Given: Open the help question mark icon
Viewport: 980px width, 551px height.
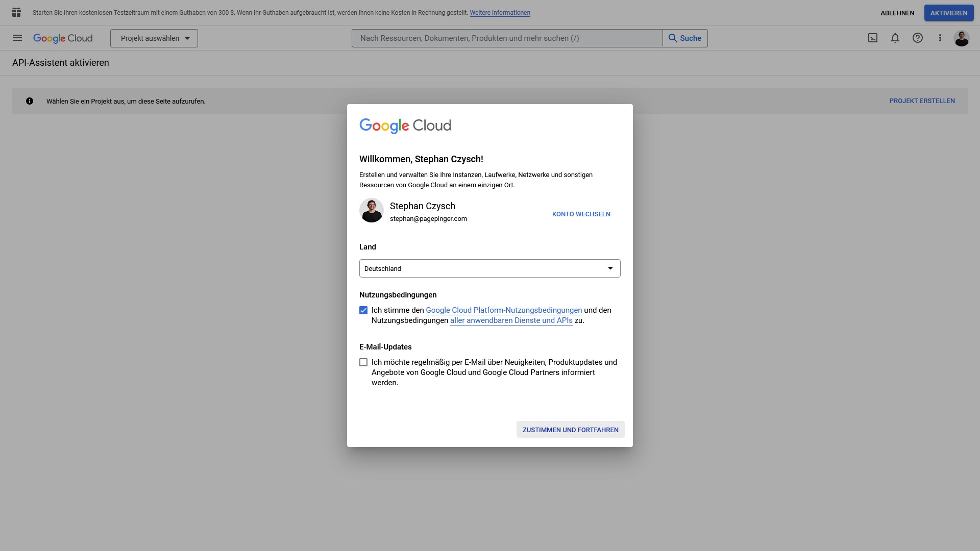Looking at the screenshot, I should 918,38.
